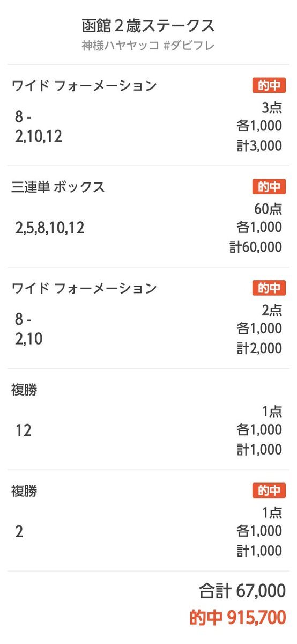This screenshot has height=644, width=297.
Task: Click the 計60,000 amount text
Action: coord(255,247)
